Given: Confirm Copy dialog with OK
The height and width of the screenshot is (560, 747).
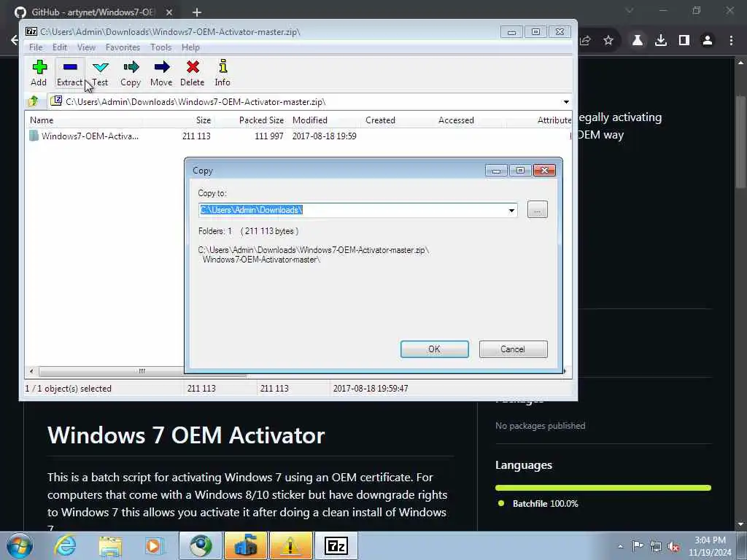Looking at the screenshot, I should tap(435, 349).
